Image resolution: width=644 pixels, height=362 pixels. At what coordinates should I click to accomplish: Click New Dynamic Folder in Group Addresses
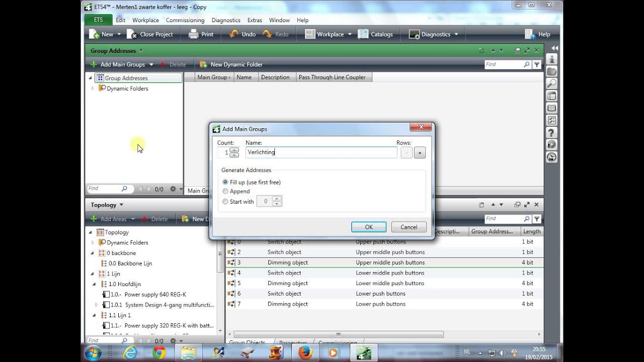[231, 64]
